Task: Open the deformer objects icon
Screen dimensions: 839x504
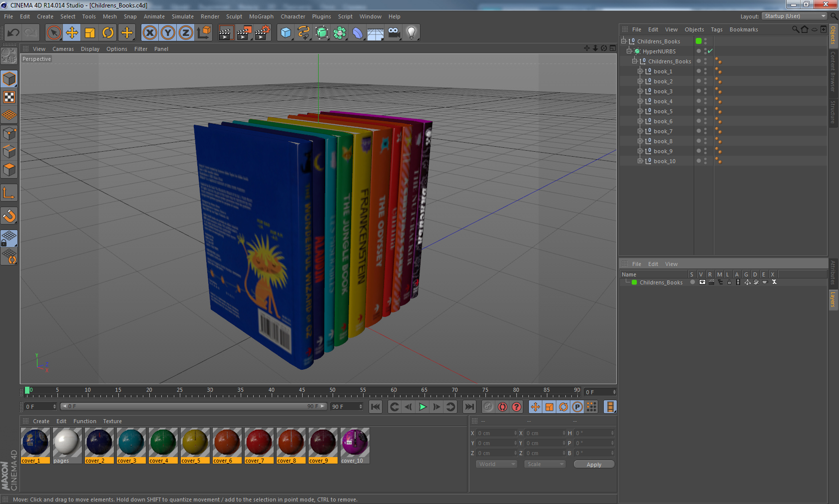Action: 358,33
